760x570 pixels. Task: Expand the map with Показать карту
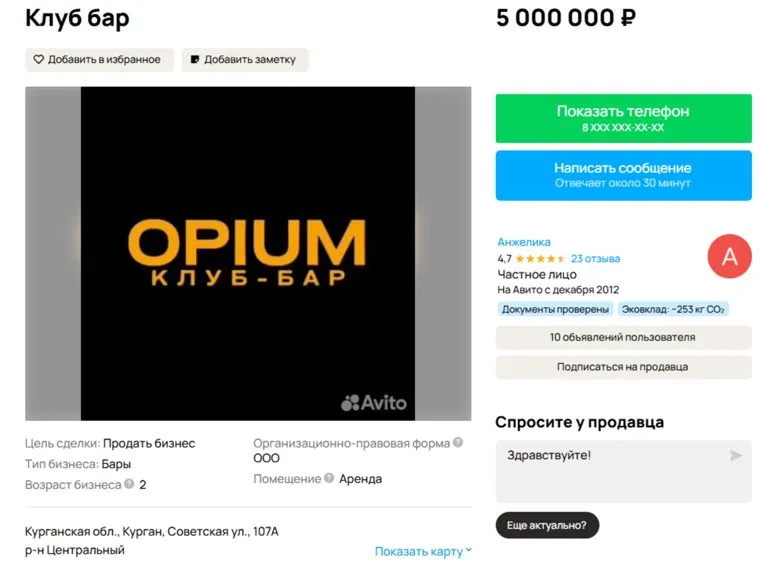click(x=423, y=551)
